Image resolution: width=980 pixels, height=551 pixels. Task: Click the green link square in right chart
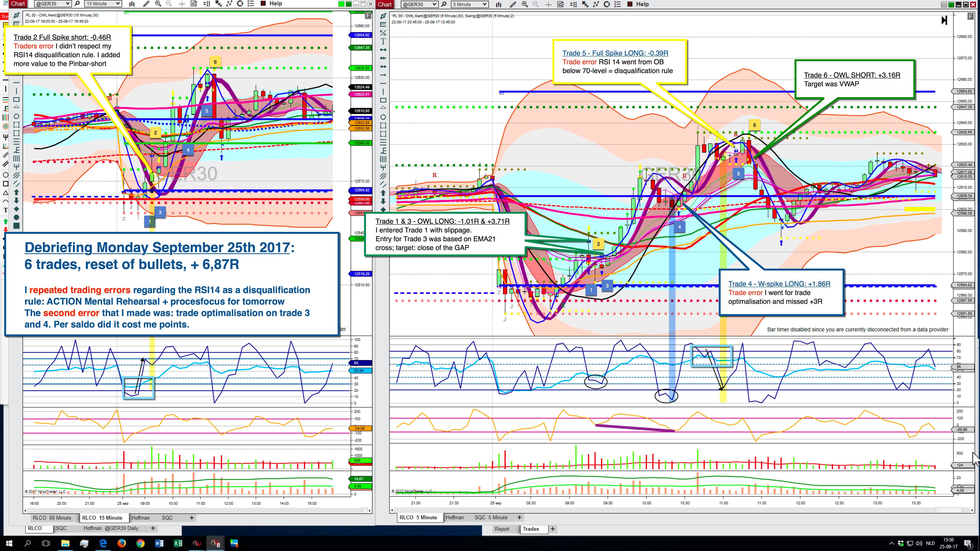pyautogui.click(x=951, y=4)
